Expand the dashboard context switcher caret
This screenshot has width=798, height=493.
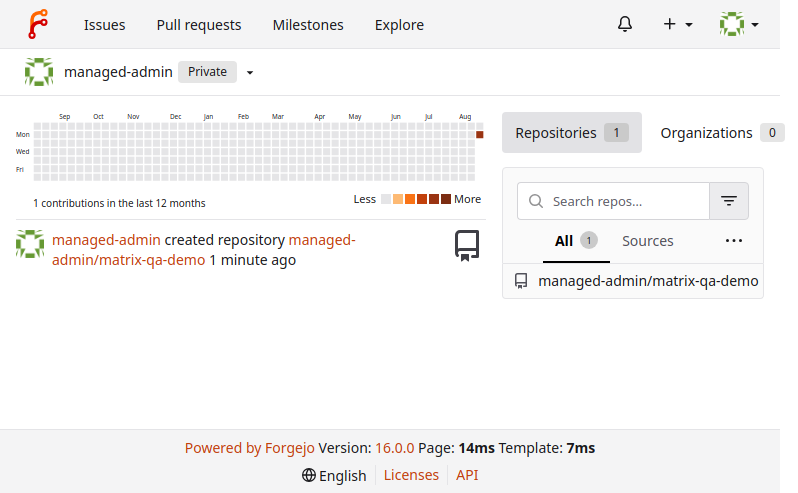(x=250, y=73)
